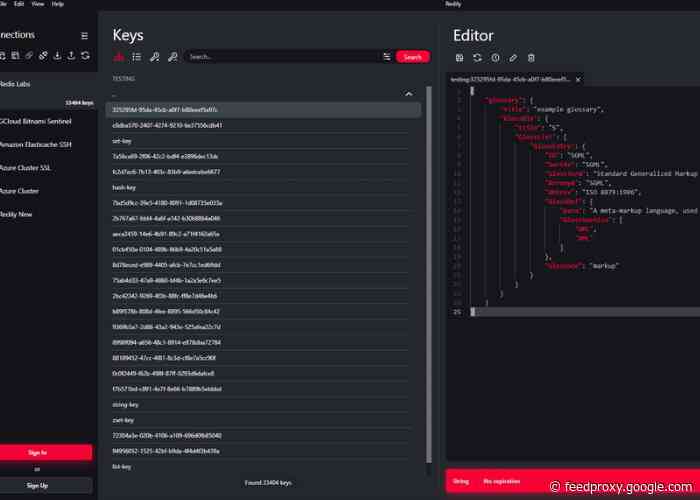Click No expiration in the editor footer
The image size is (700, 500).
click(x=501, y=481)
